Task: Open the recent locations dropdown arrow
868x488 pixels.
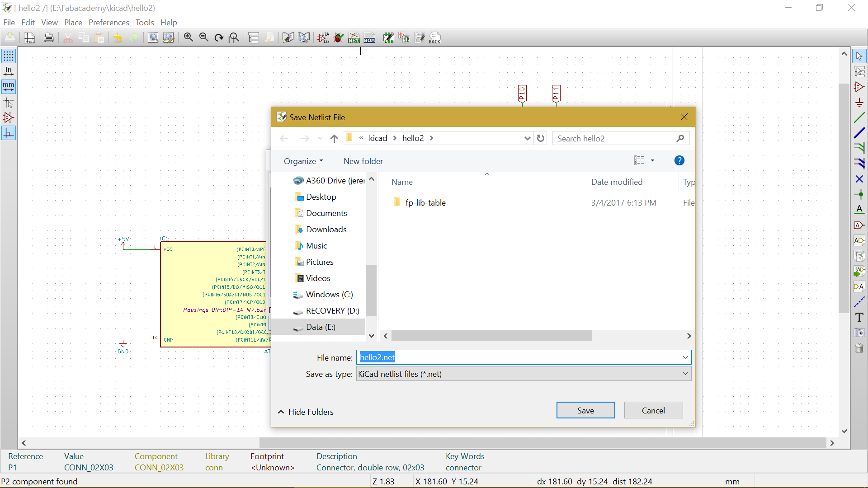Action: [320, 138]
